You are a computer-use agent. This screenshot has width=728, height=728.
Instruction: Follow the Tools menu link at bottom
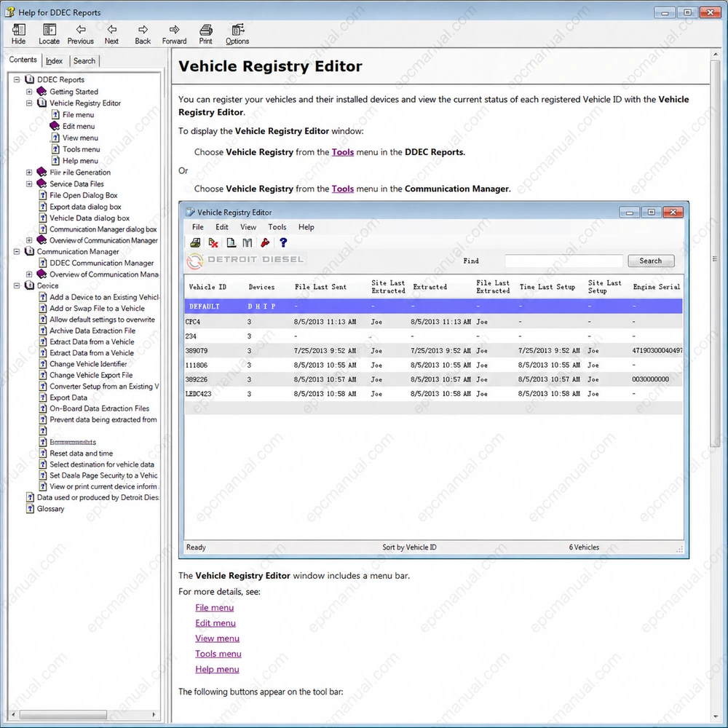[218, 653]
